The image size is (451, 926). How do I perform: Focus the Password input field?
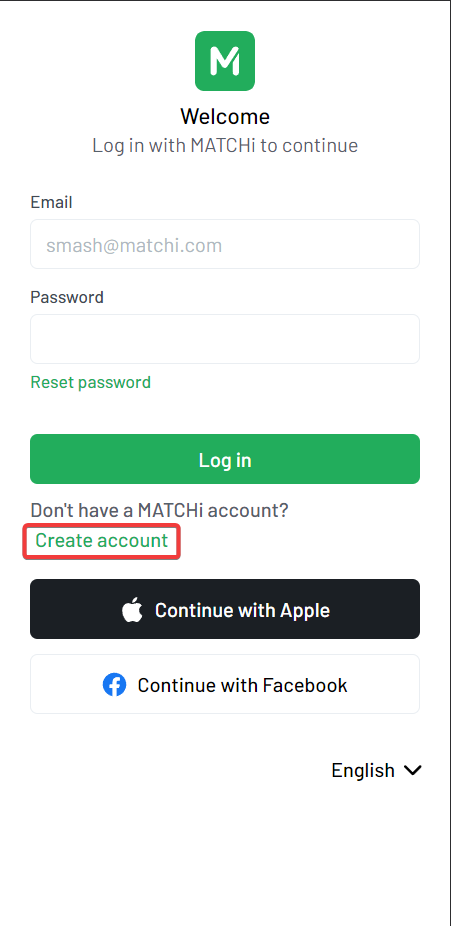225,339
